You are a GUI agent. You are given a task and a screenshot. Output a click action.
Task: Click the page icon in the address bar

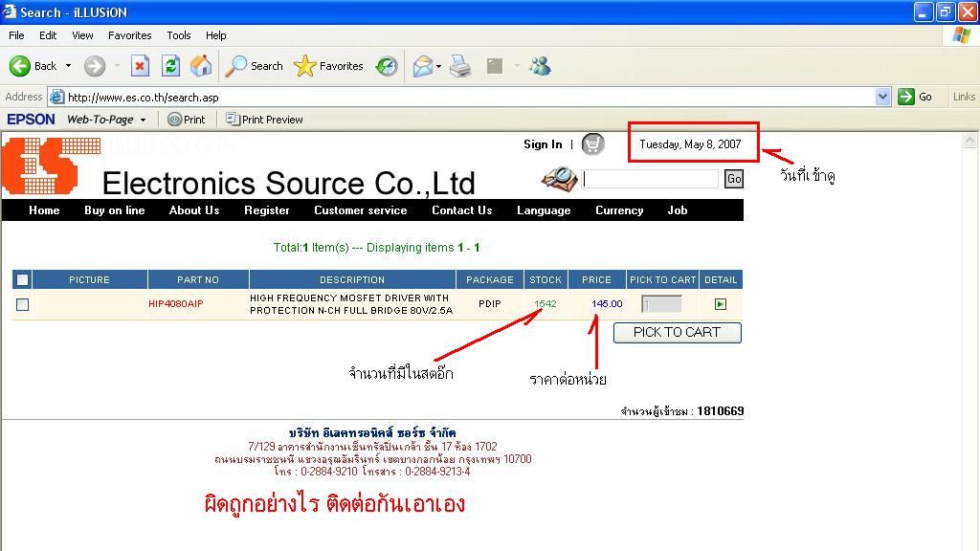[56, 97]
